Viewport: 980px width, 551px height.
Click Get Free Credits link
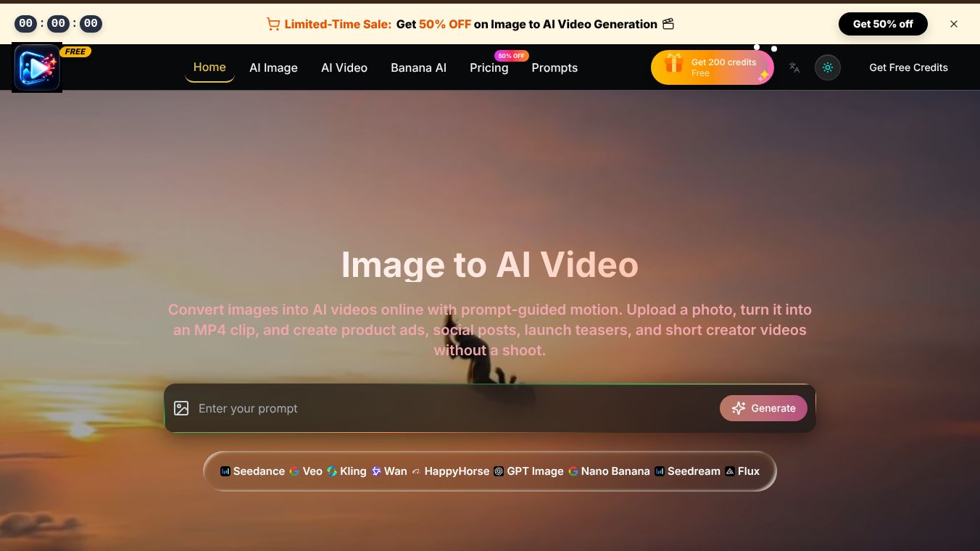point(908,67)
